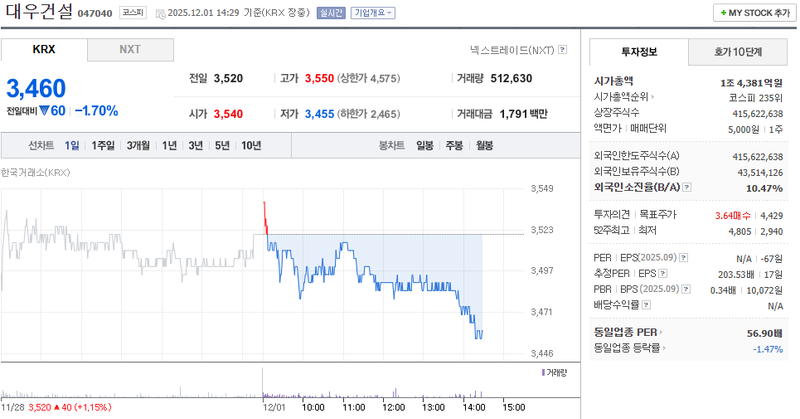Switch to the NXT tab

coord(130,50)
